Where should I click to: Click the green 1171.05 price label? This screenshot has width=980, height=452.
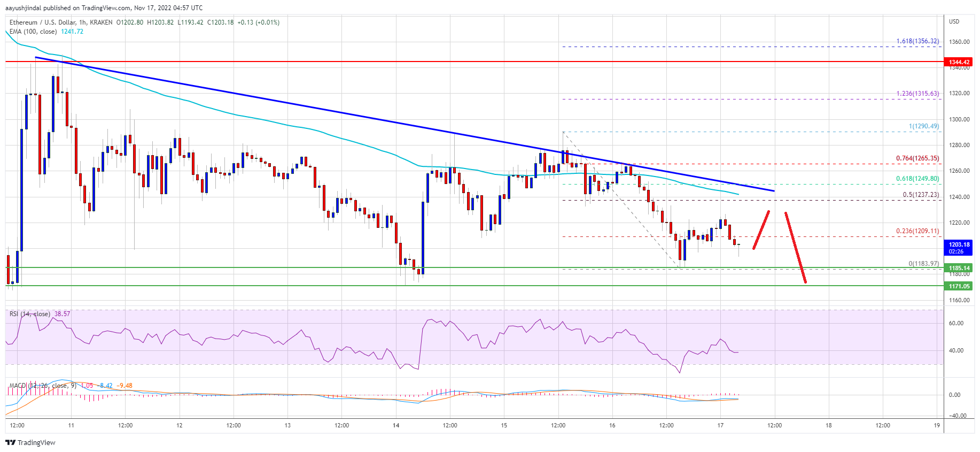(x=959, y=286)
